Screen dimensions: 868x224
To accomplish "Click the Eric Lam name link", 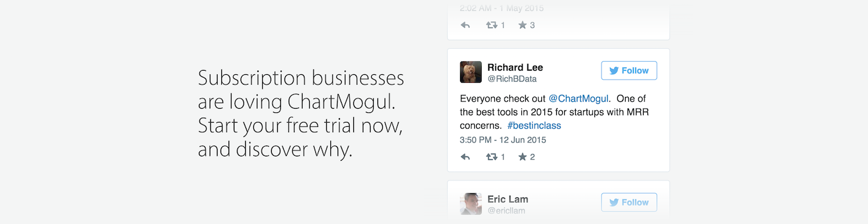I will coord(508,199).
